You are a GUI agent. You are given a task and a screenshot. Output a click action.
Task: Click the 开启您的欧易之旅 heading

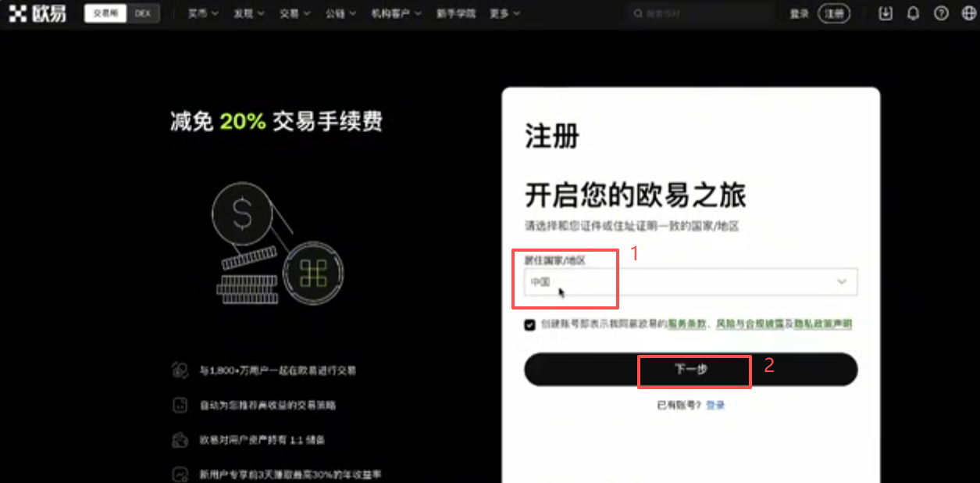[x=635, y=195]
